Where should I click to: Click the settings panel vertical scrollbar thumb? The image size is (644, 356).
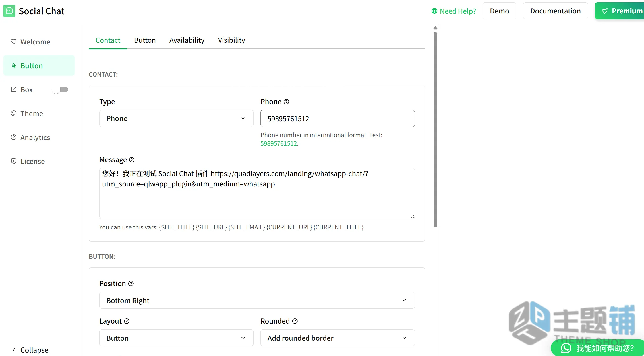point(435,130)
